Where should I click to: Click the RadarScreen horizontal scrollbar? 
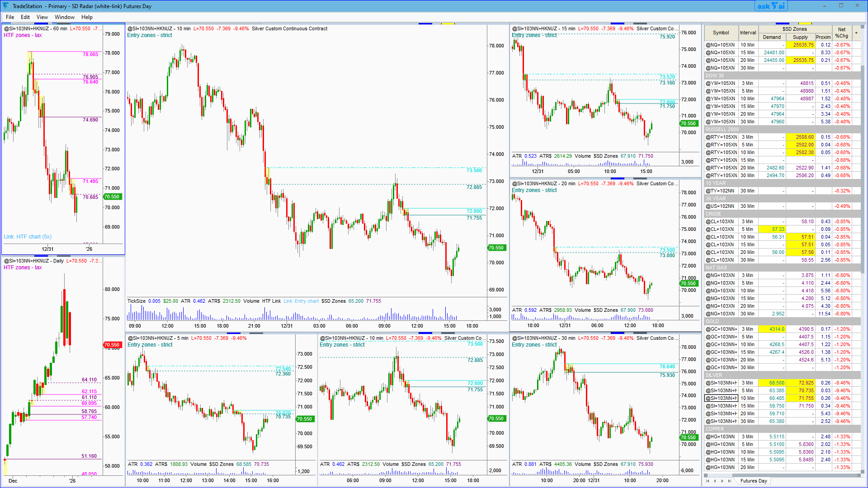tap(782, 475)
